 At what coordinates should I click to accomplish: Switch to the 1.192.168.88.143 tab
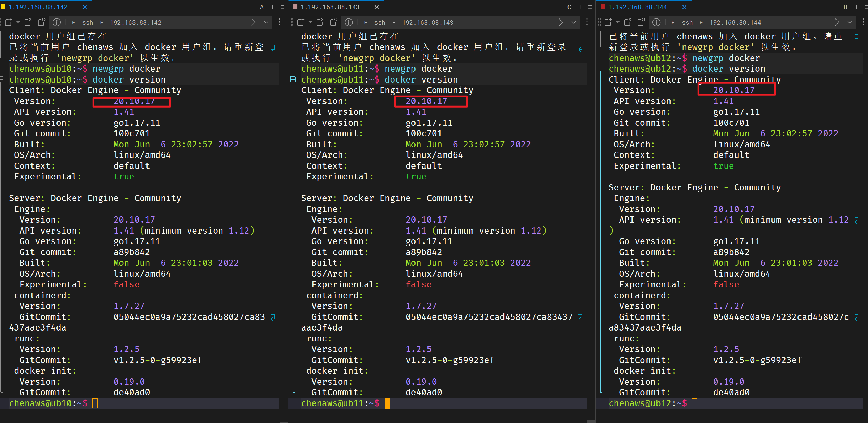coord(330,7)
